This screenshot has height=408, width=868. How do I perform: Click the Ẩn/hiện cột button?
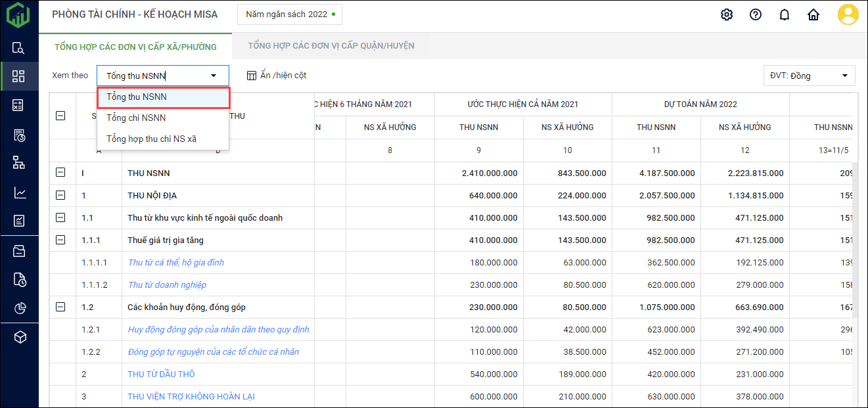(x=277, y=76)
